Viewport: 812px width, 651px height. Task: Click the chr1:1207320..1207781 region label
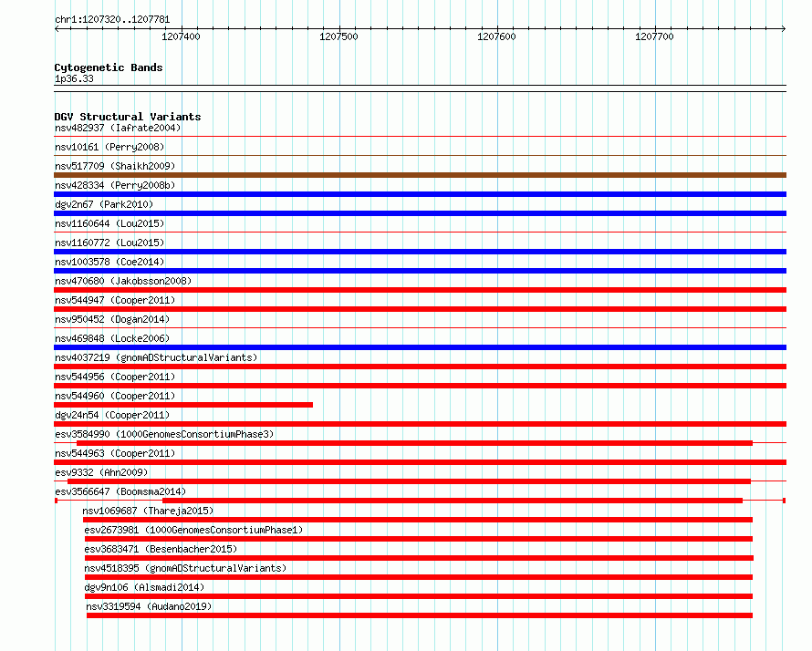(x=112, y=20)
